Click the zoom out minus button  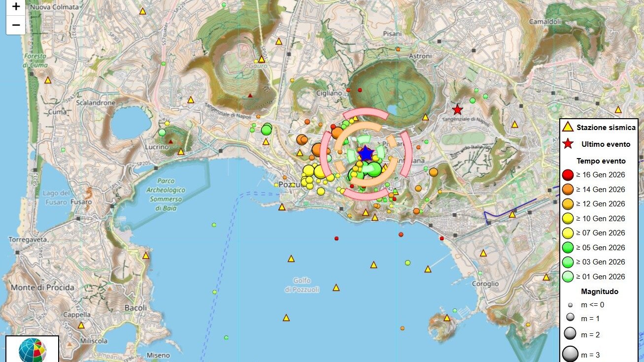click(x=16, y=25)
